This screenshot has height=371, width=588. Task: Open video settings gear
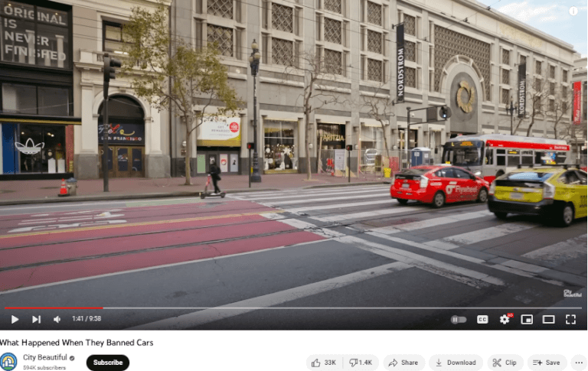(x=505, y=319)
